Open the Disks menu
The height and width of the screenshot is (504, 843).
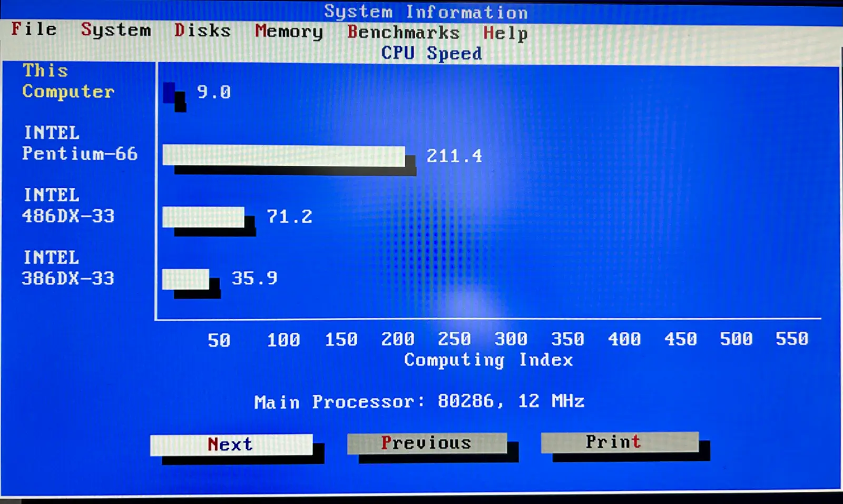203,30
